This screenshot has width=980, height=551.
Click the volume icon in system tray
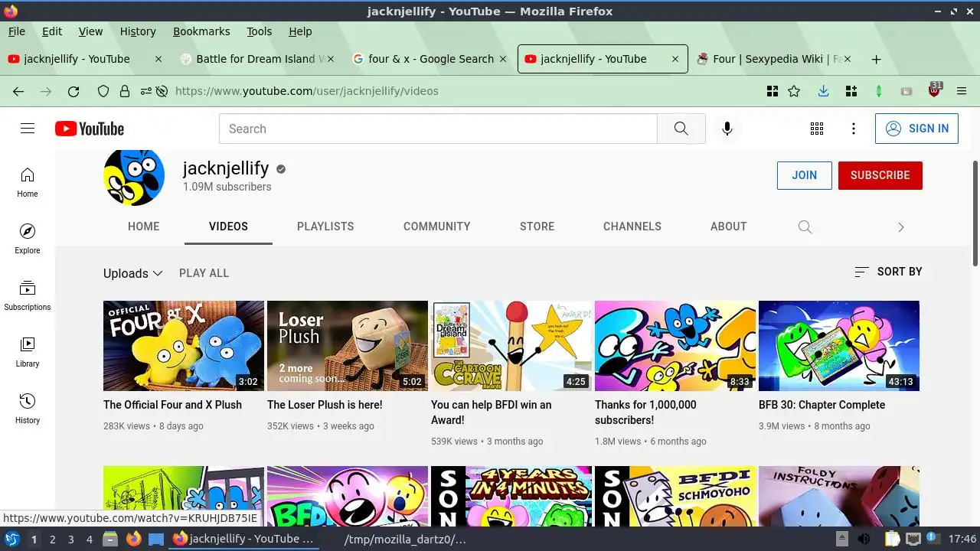tap(864, 539)
